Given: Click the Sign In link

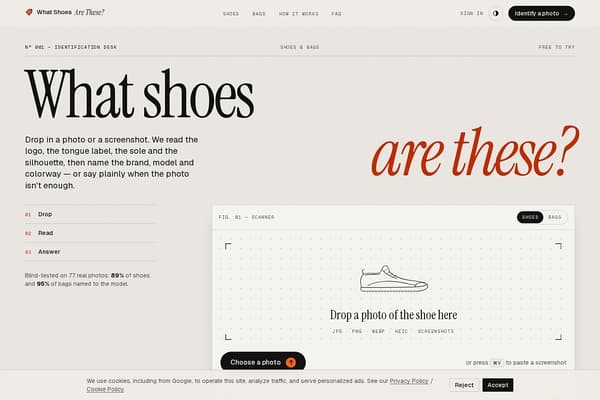Looking at the screenshot, I should (x=472, y=13).
